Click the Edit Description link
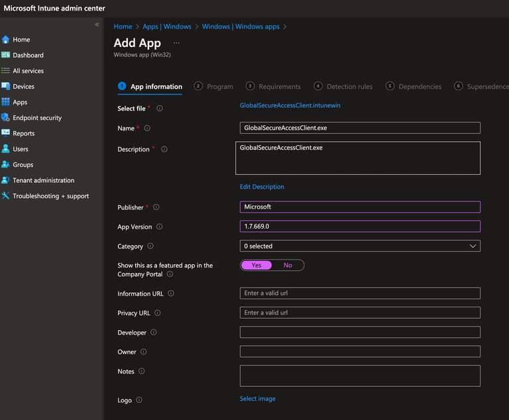509x420 pixels. [x=262, y=187]
